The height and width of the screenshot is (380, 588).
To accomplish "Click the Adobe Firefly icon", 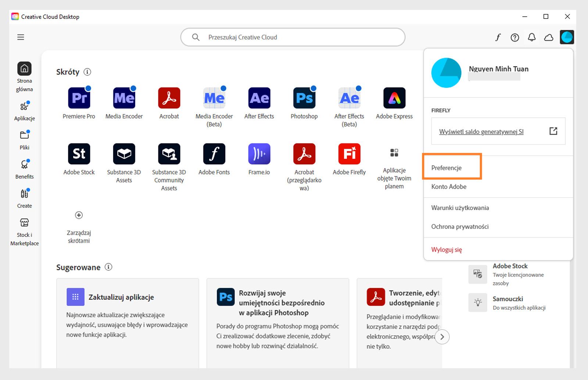I will click(349, 154).
